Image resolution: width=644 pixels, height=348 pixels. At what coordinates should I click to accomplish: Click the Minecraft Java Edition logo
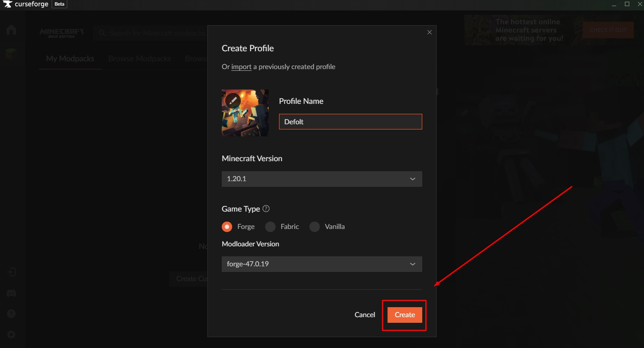pyautogui.click(x=62, y=33)
